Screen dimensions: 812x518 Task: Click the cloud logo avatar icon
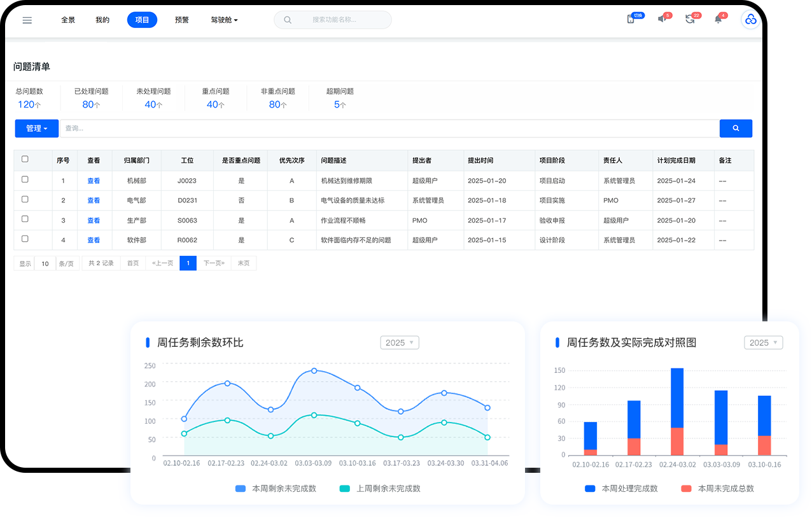pyautogui.click(x=751, y=20)
